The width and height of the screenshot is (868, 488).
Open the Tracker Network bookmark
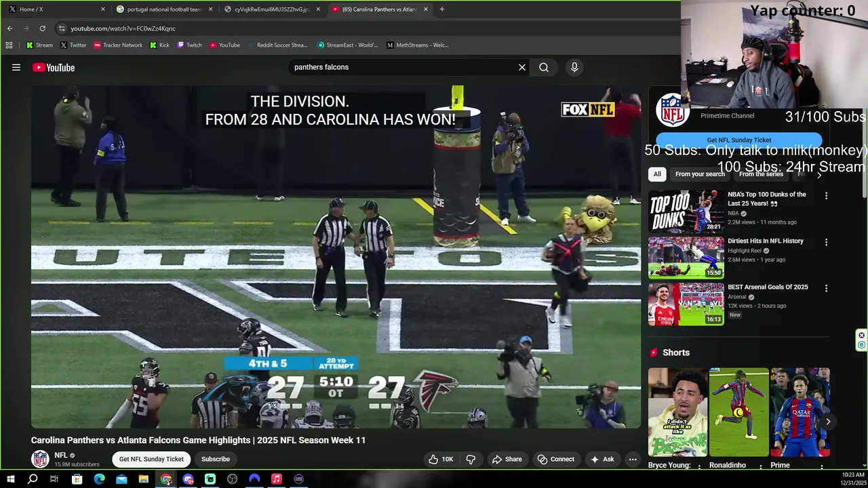click(118, 45)
